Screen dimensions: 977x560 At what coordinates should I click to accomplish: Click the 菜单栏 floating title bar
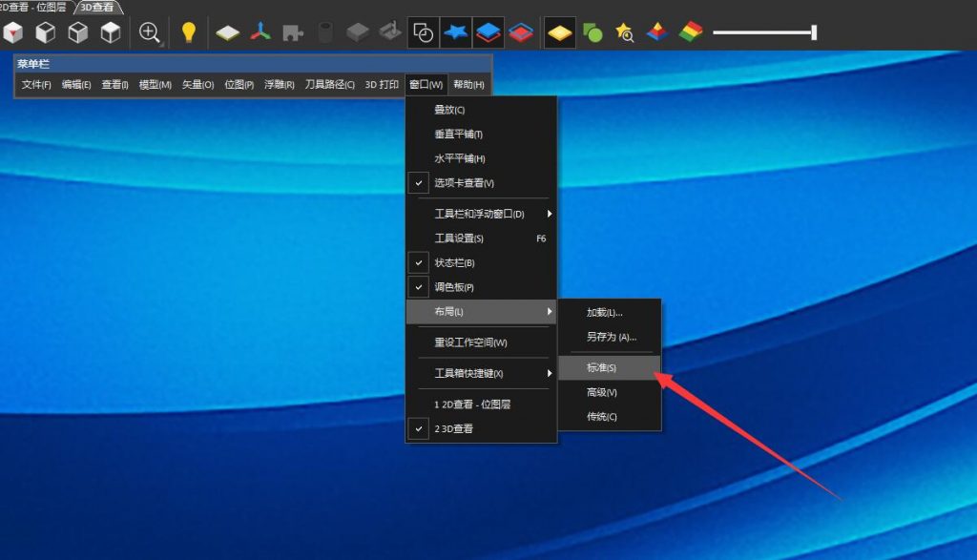(x=253, y=64)
